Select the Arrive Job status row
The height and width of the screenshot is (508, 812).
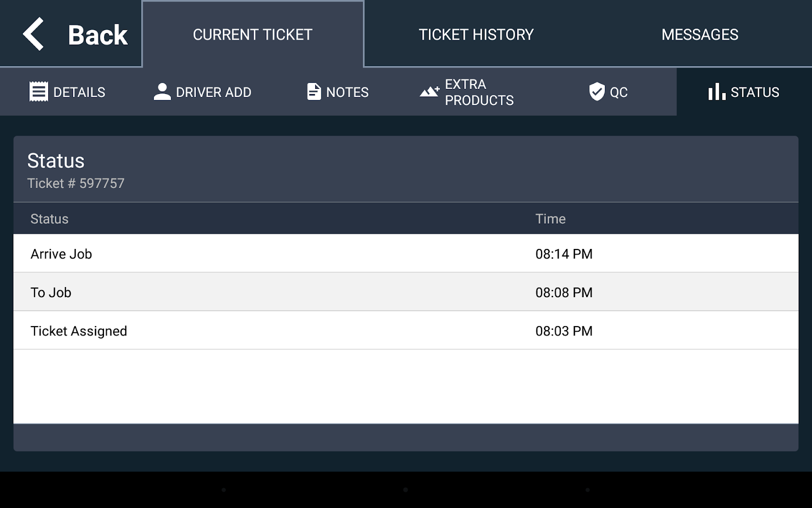point(254,253)
